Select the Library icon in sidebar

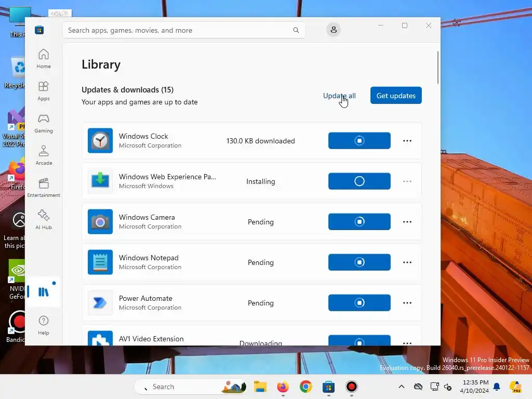click(x=44, y=292)
